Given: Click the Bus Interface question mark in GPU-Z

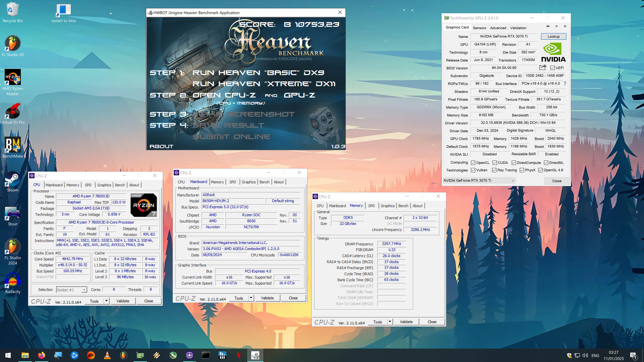Looking at the screenshot, I should 565,83.
